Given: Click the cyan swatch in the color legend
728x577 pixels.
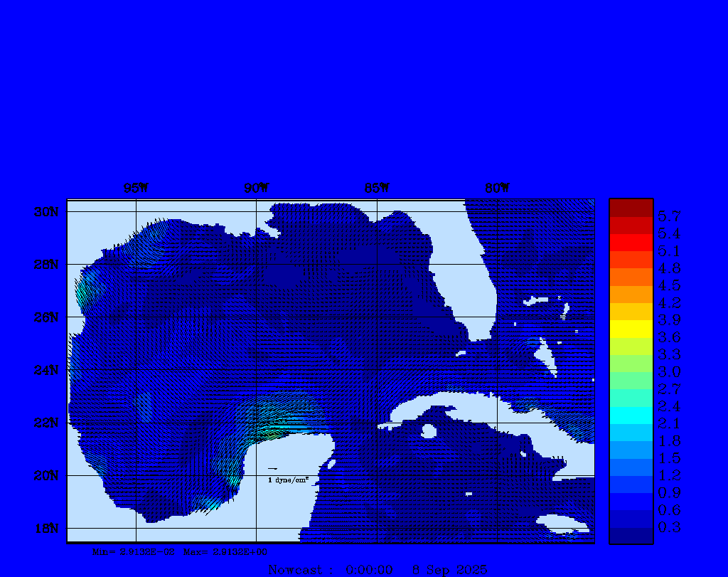Looking at the screenshot, I should [x=631, y=415].
